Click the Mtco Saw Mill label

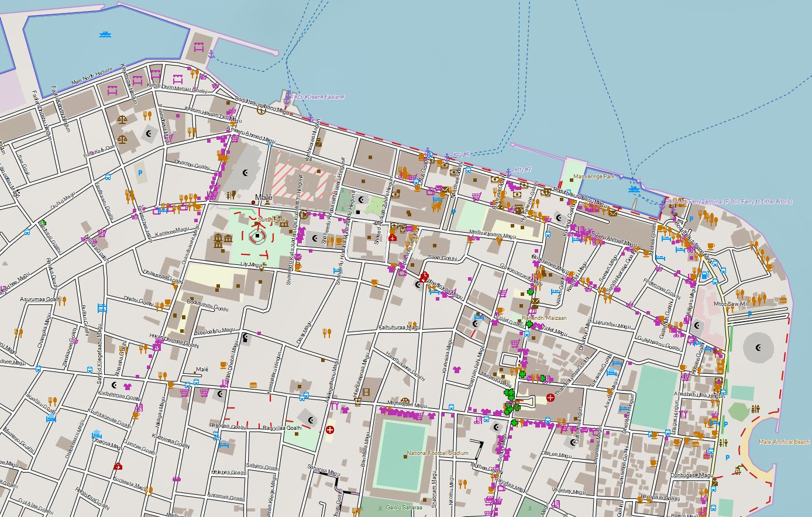731,304
